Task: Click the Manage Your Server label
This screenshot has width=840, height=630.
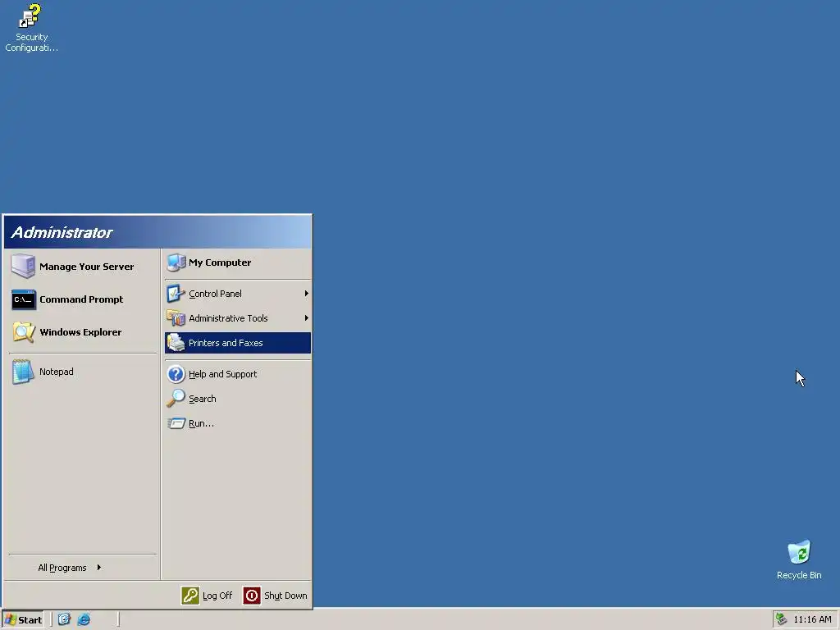Action: click(87, 267)
